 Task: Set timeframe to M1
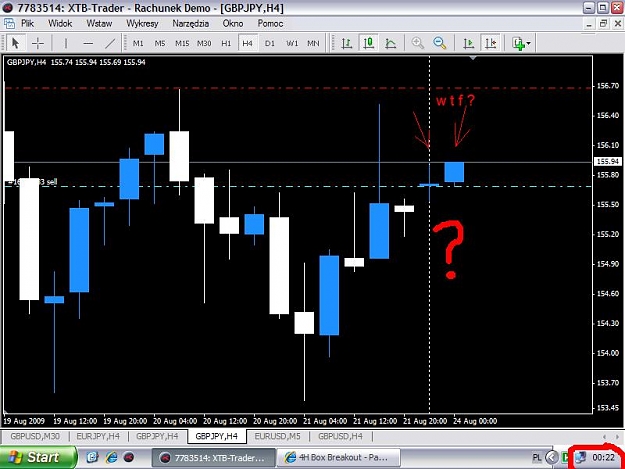[x=138, y=43]
